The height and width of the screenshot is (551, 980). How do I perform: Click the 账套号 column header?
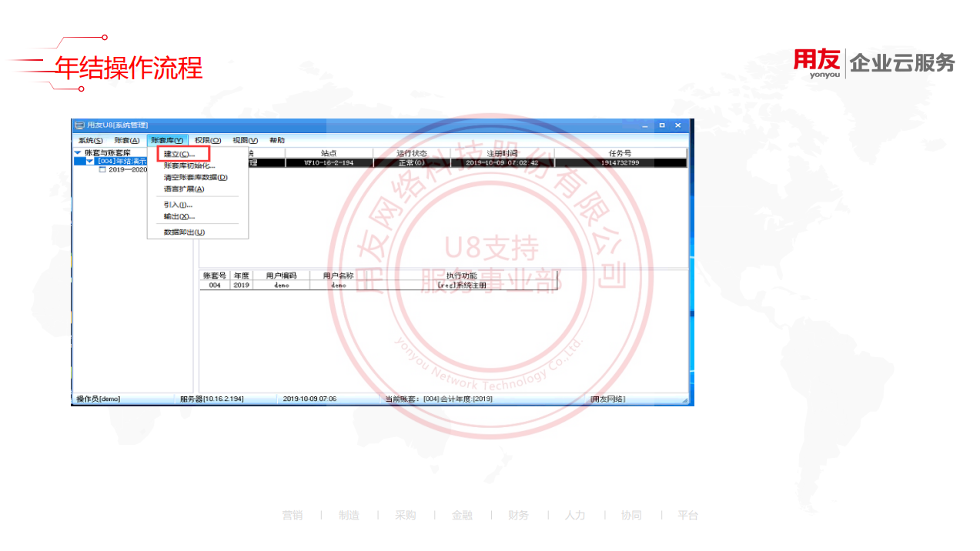click(215, 275)
